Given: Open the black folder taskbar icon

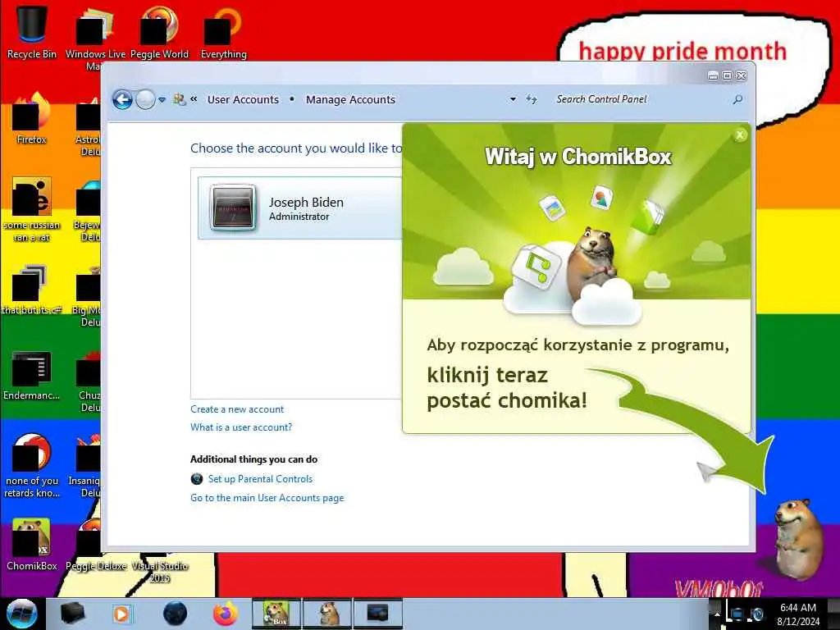Looking at the screenshot, I should click(72, 614).
